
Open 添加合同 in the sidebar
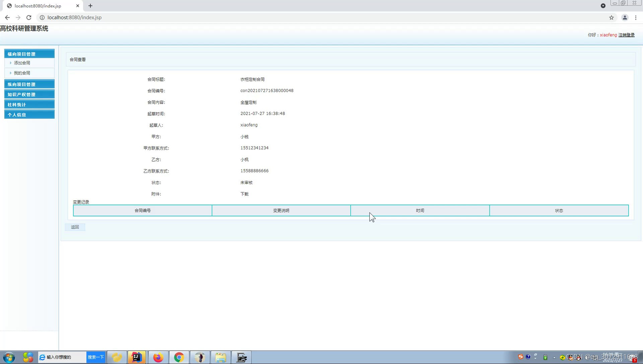click(x=22, y=63)
